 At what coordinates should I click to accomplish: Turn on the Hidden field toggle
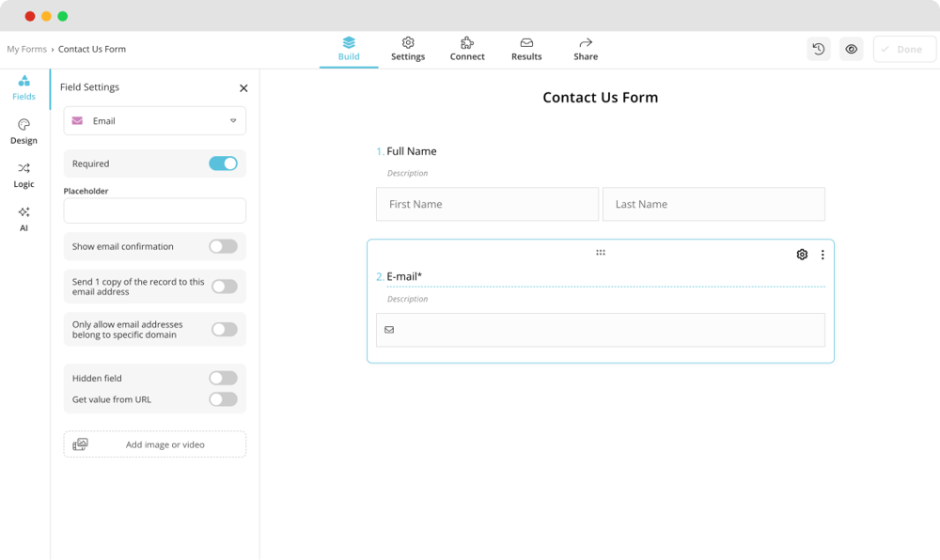223,378
